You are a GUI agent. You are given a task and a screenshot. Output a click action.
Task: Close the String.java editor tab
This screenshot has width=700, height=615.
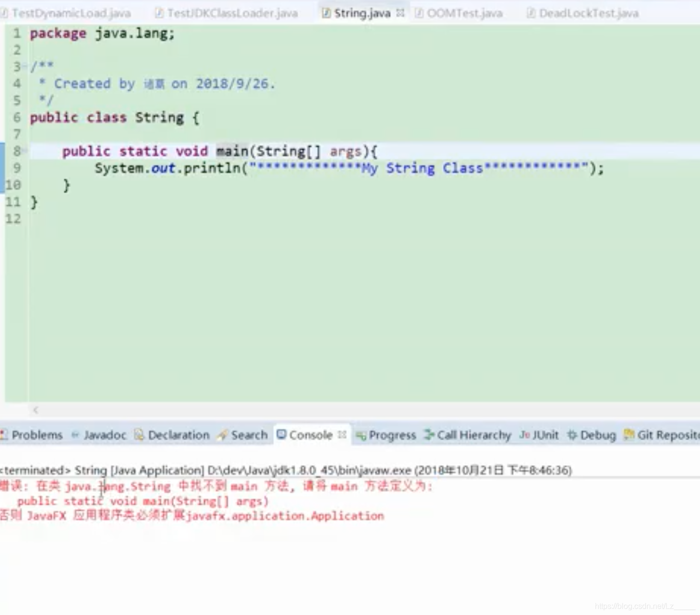point(400,13)
